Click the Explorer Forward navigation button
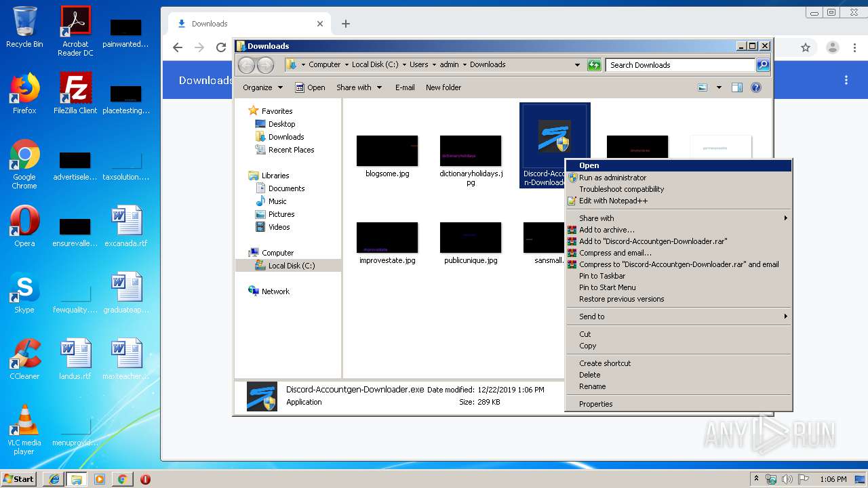868x488 pixels. tap(265, 65)
